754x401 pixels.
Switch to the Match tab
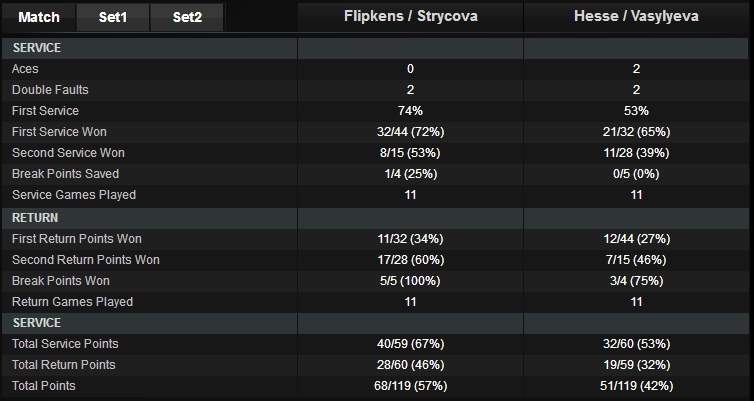39,17
